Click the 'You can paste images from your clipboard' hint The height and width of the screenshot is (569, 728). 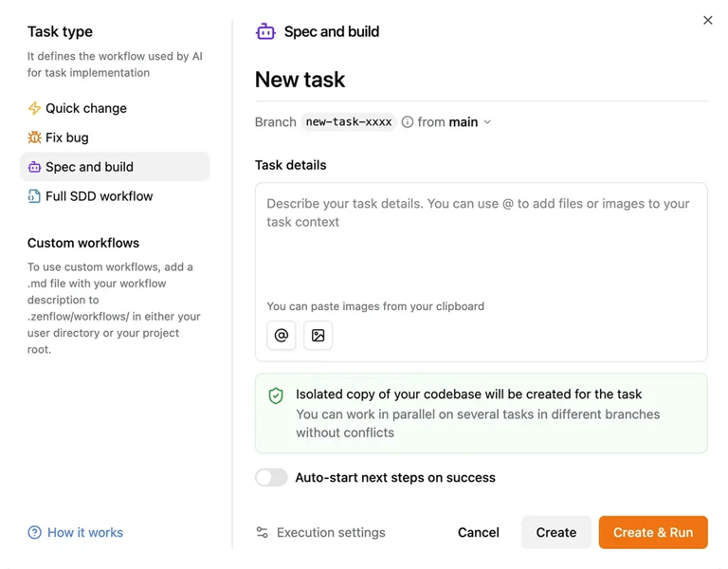tap(375, 306)
